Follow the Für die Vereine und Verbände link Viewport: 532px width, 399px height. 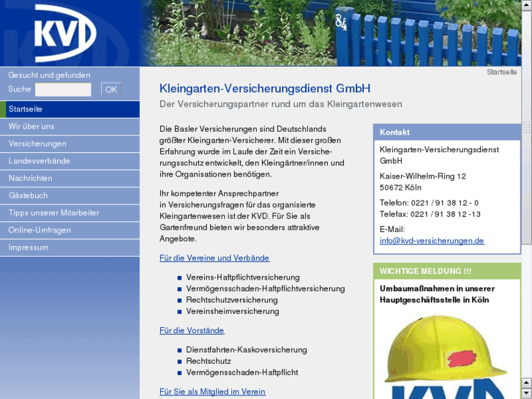[x=214, y=258]
